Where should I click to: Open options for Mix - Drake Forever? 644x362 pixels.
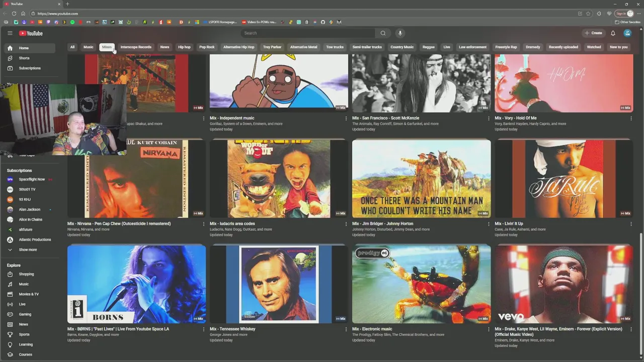pyautogui.click(x=631, y=329)
